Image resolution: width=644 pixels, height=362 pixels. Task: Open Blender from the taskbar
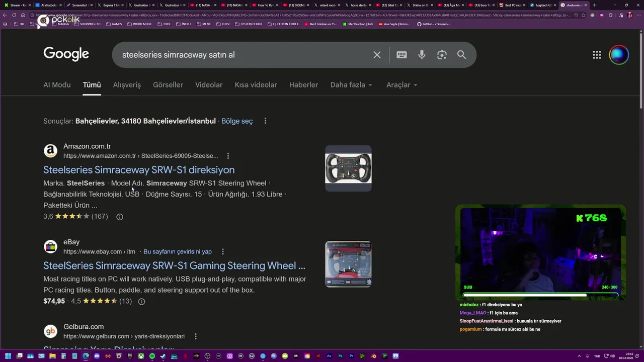373,356
